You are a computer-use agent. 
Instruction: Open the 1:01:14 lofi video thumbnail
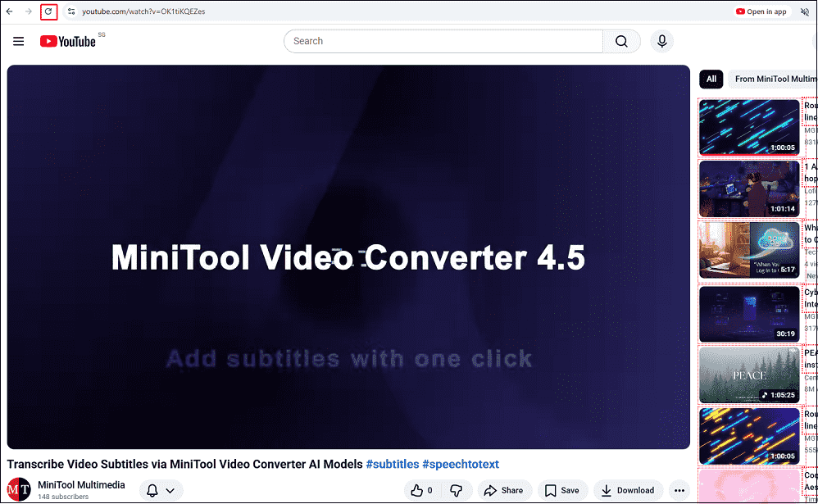point(748,188)
